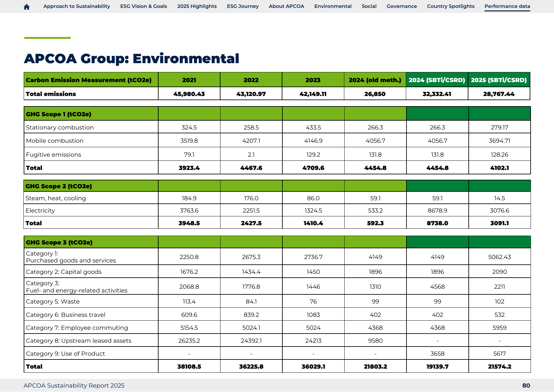This screenshot has width=554, height=392.
Task: Click the GHG Scope 2 (tCO2e) header
Action: coord(59,186)
